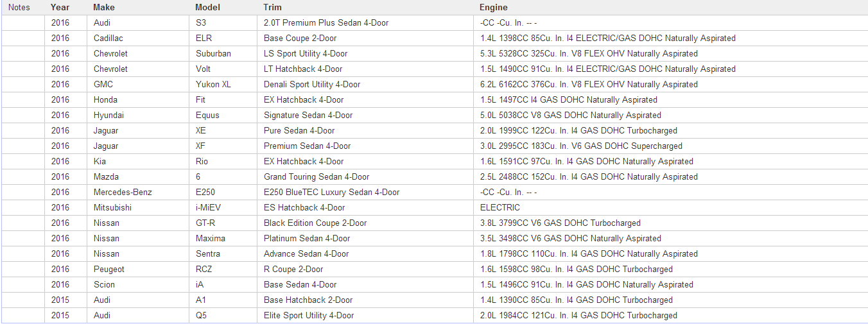Screen dimensions: 868x326
Task: Click the Peugeot make cell
Action: 109,270
